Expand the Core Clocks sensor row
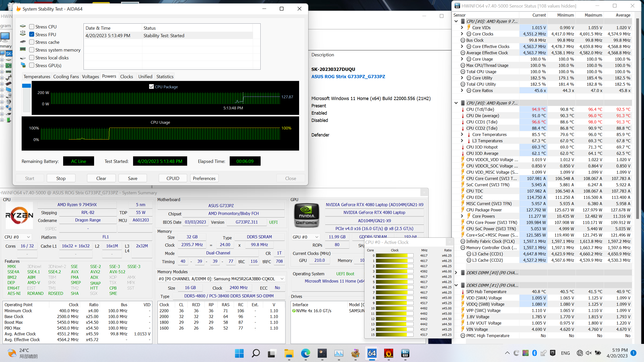The height and width of the screenshot is (362, 644). coord(462,34)
